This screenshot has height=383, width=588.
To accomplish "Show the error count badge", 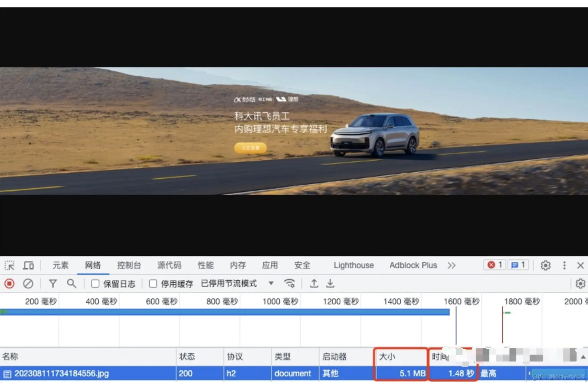I will tap(495, 265).
